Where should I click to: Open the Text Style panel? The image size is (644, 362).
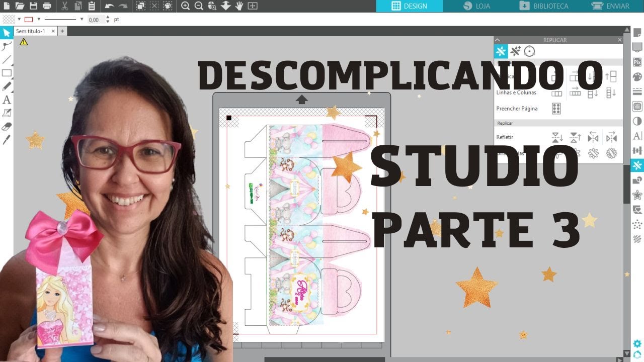637,136
